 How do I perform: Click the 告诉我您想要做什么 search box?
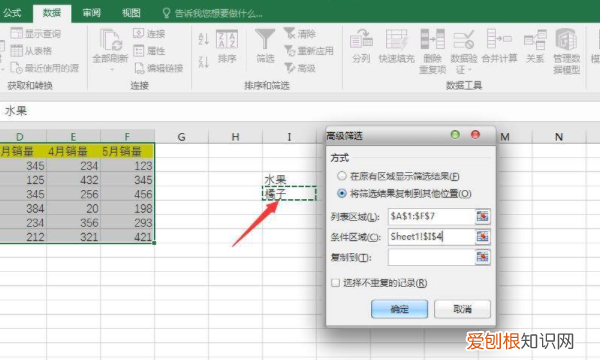218,14
